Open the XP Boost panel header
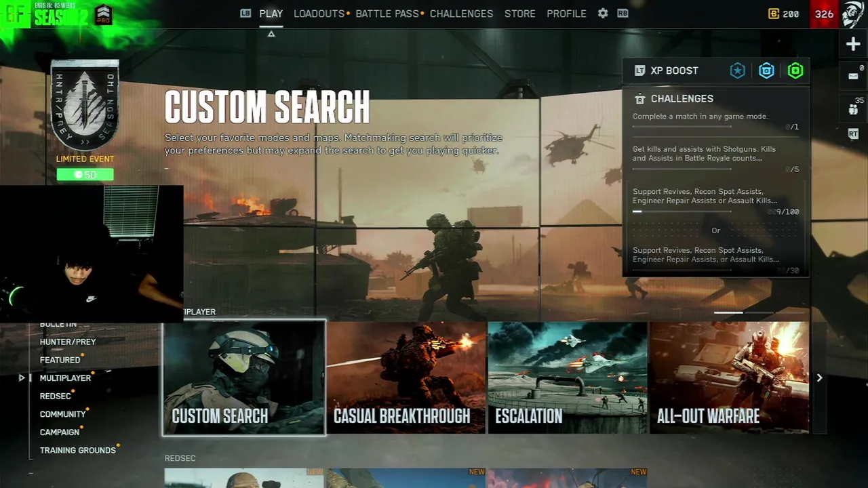The height and width of the screenshot is (488, 868). (715, 70)
